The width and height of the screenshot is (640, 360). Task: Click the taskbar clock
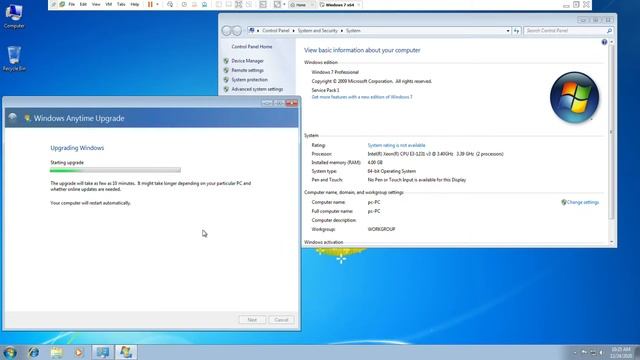621,353
